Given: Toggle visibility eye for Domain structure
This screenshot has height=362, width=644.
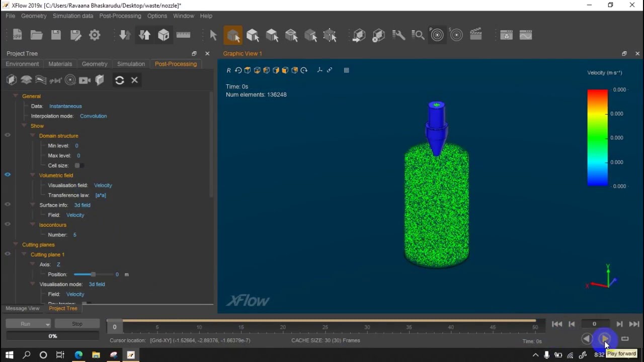Looking at the screenshot, I should tap(8, 135).
